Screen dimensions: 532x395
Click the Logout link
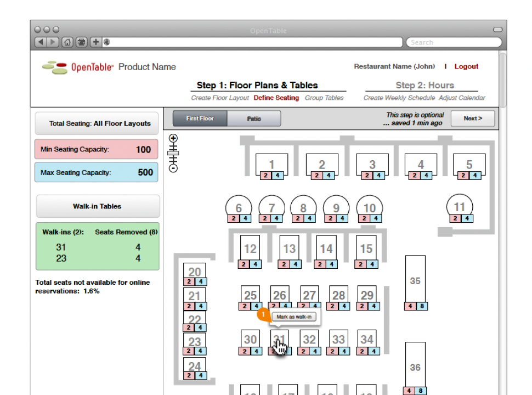click(x=466, y=66)
